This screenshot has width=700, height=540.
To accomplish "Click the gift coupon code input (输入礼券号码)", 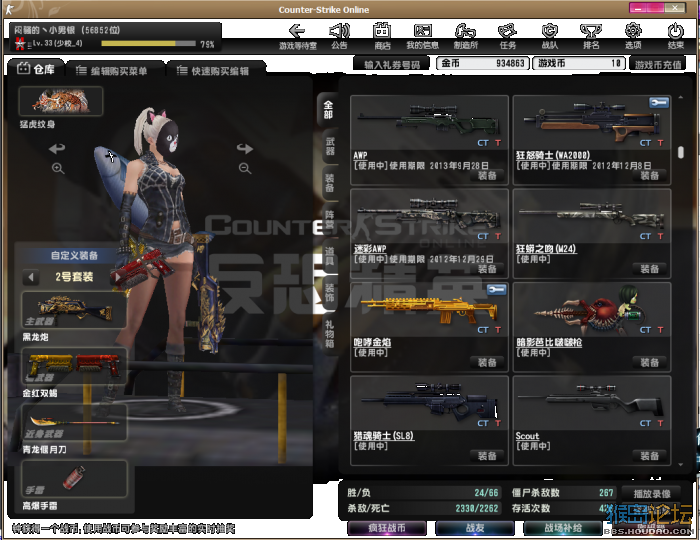I will (x=392, y=64).
